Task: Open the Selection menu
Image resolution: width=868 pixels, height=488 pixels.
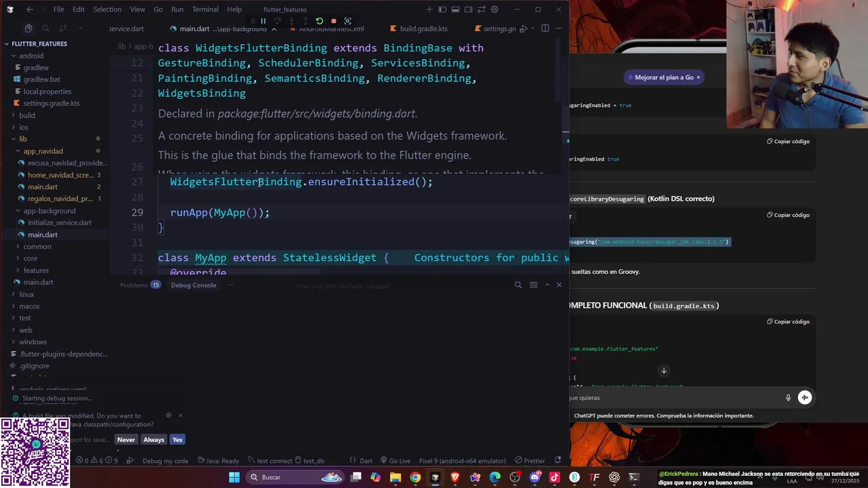Action: click(107, 9)
